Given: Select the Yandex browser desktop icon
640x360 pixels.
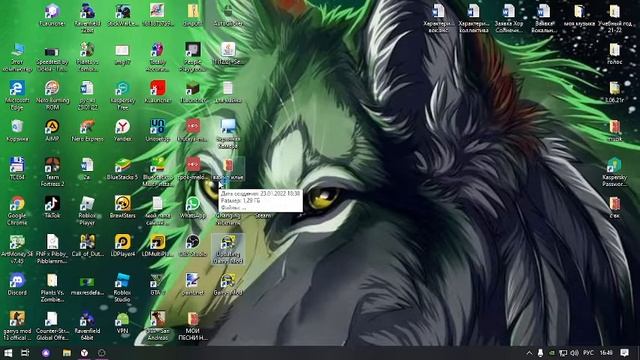Looking at the screenshot, I should 122,131.
